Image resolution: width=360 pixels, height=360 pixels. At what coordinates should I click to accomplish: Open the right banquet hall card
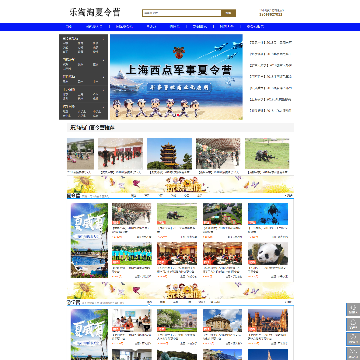coord(222,254)
